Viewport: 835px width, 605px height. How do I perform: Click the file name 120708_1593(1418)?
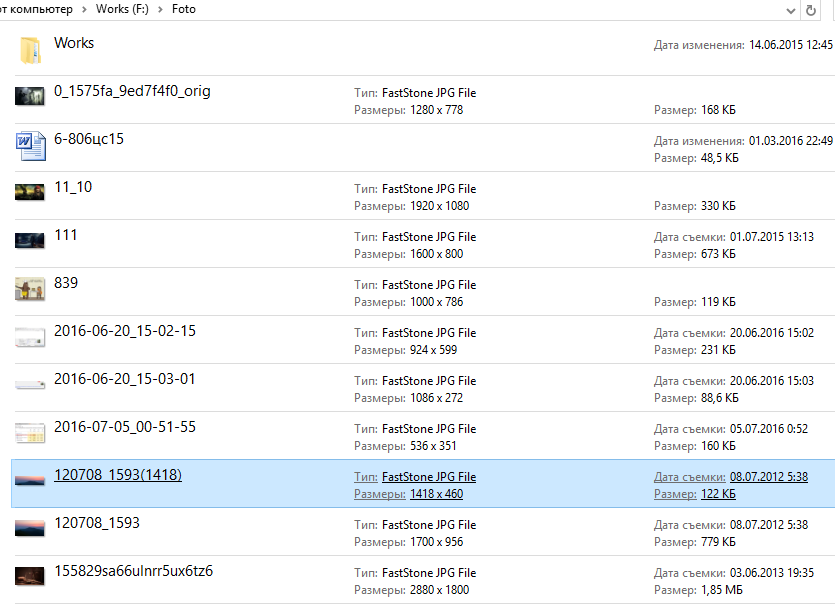(118, 475)
